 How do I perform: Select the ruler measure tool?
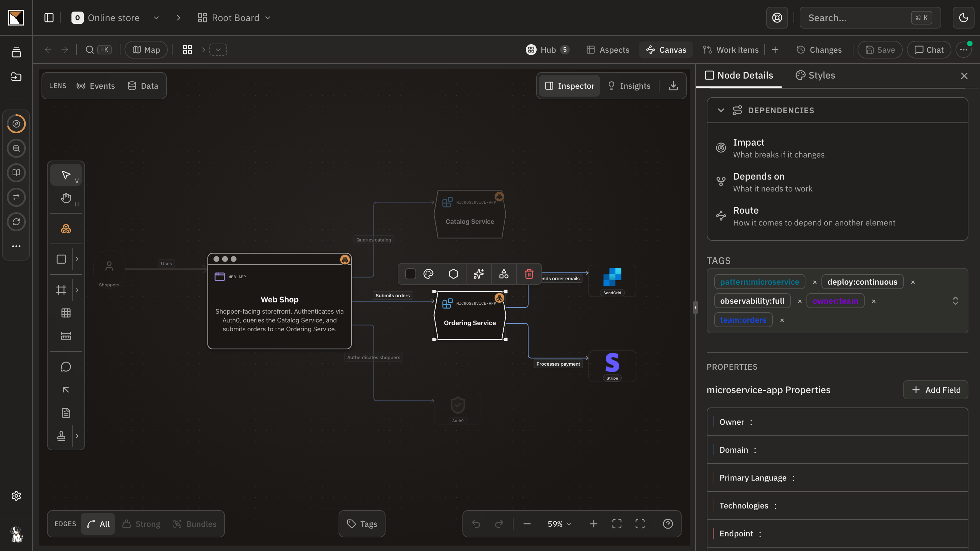(x=66, y=336)
